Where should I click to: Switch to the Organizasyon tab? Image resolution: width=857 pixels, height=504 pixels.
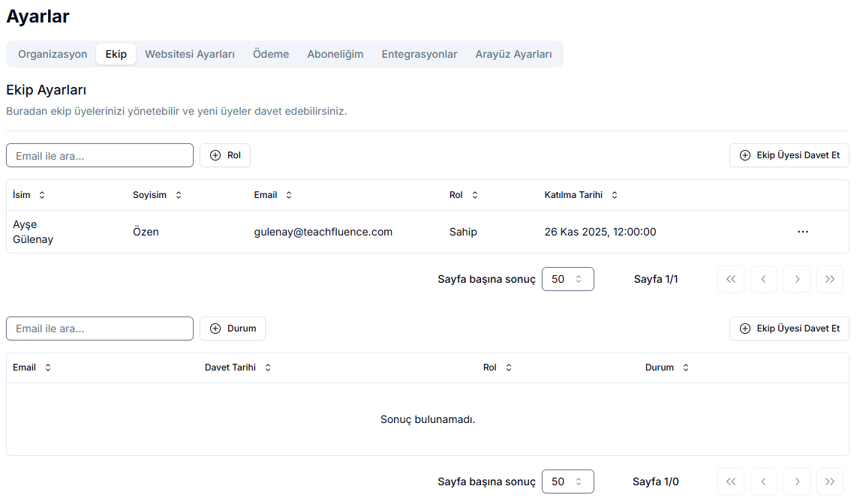53,54
